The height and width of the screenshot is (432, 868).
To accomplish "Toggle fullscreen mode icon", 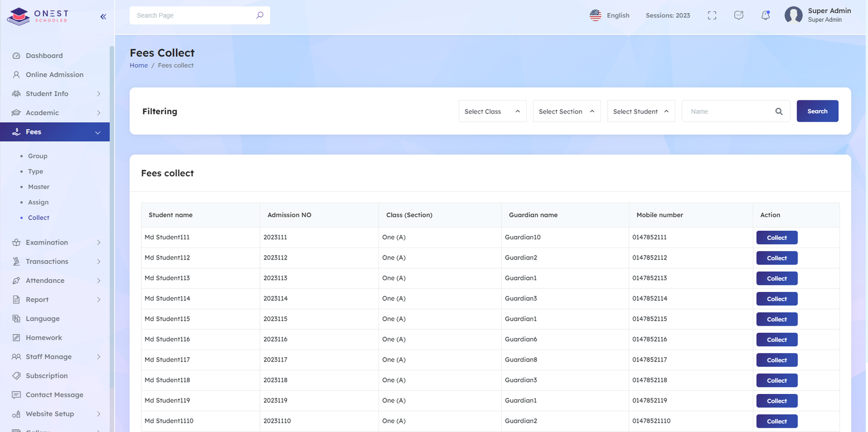I will click(x=712, y=15).
